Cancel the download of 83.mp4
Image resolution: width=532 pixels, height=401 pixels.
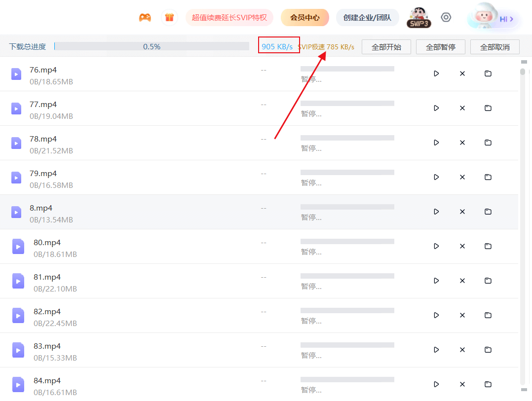click(x=462, y=349)
